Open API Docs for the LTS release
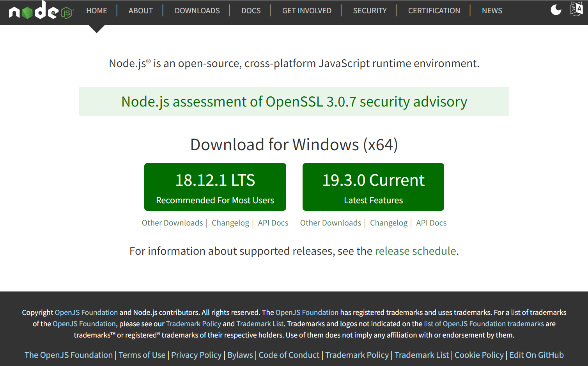This screenshot has width=588, height=366. pyautogui.click(x=273, y=223)
